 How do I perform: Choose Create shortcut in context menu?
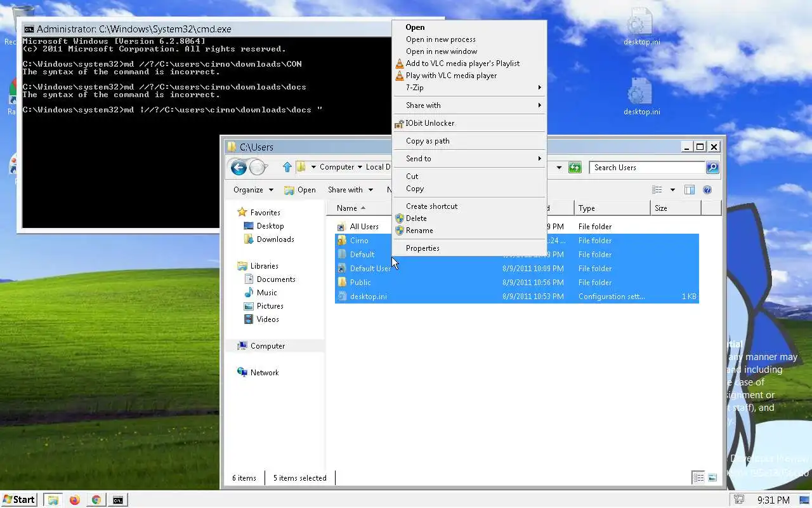[x=469, y=206]
